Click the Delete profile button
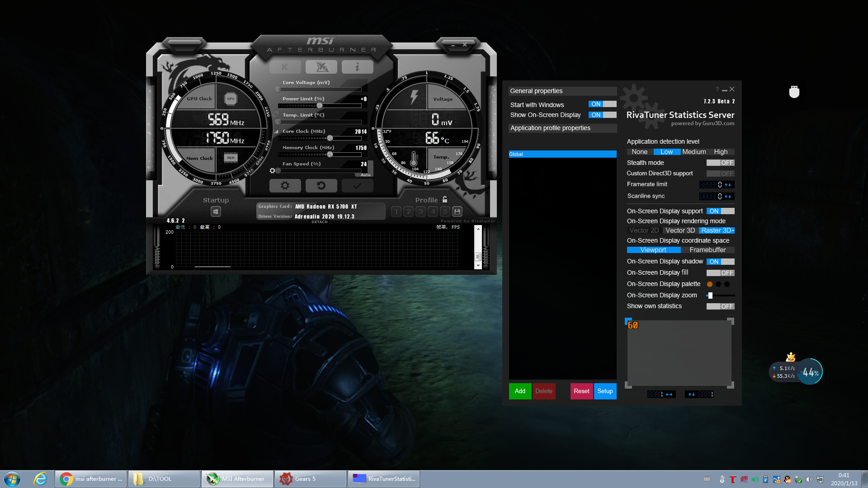 (544, 391)
